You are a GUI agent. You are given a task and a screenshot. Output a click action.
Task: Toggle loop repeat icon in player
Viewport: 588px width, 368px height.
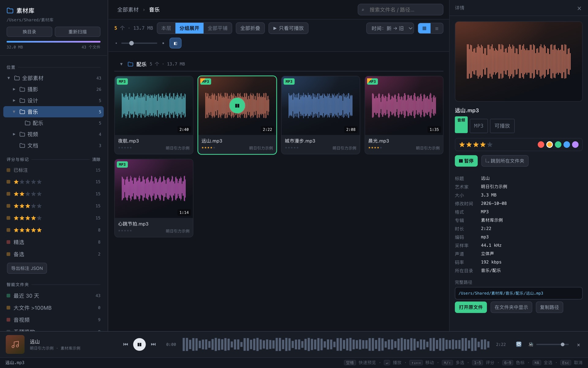click(x=518, y=344)
